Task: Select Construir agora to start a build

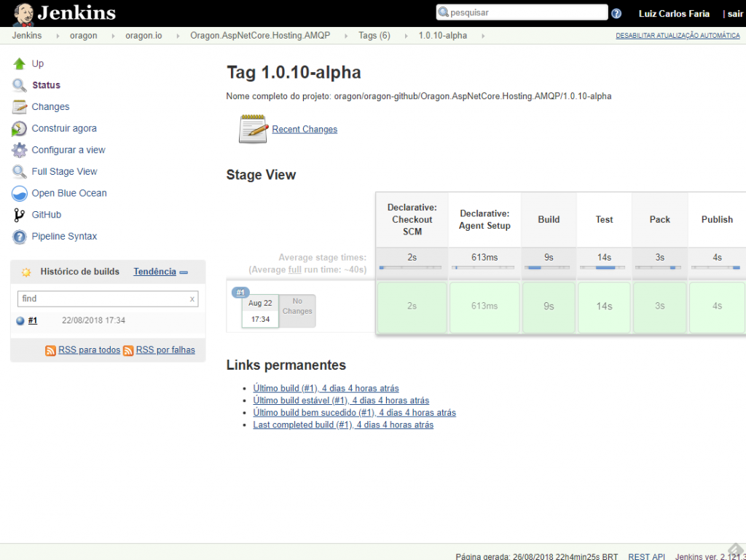Action: (x=66, y=128)
